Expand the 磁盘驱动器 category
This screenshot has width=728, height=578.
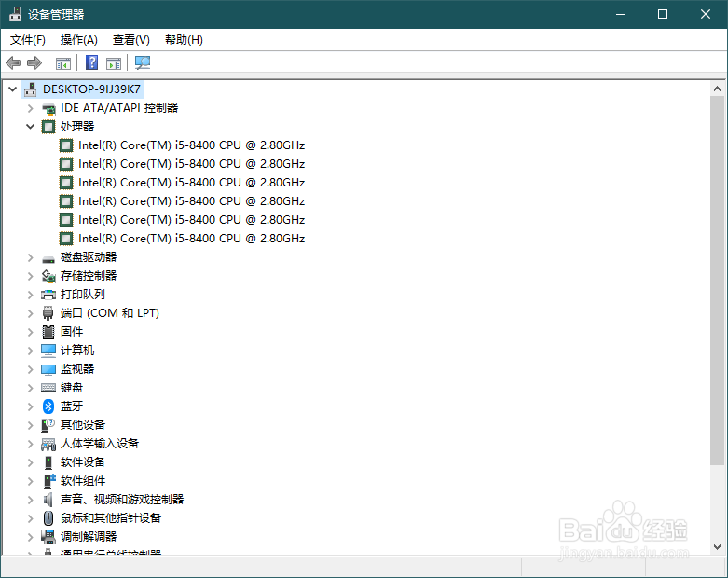[30, 257]
